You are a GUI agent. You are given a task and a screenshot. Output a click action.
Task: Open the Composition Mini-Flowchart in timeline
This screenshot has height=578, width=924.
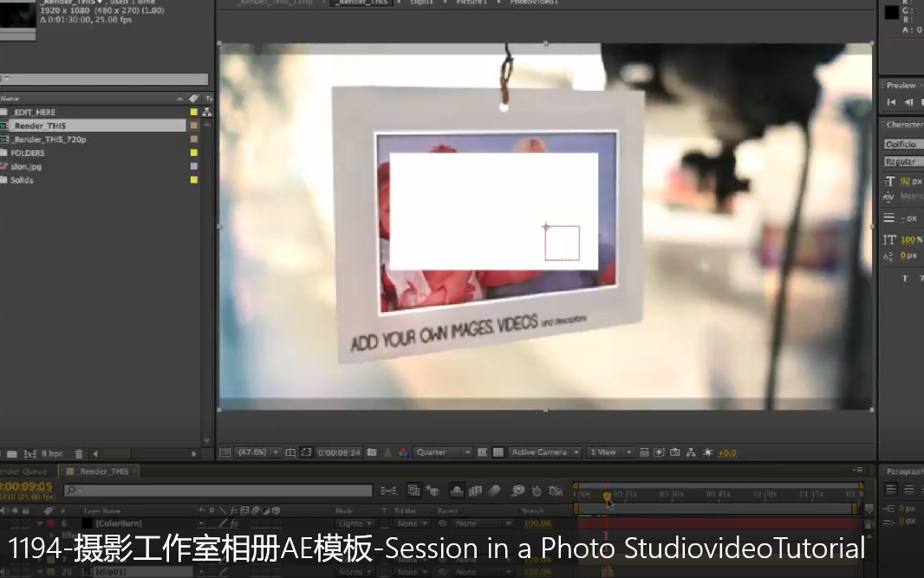coord(388,490)
